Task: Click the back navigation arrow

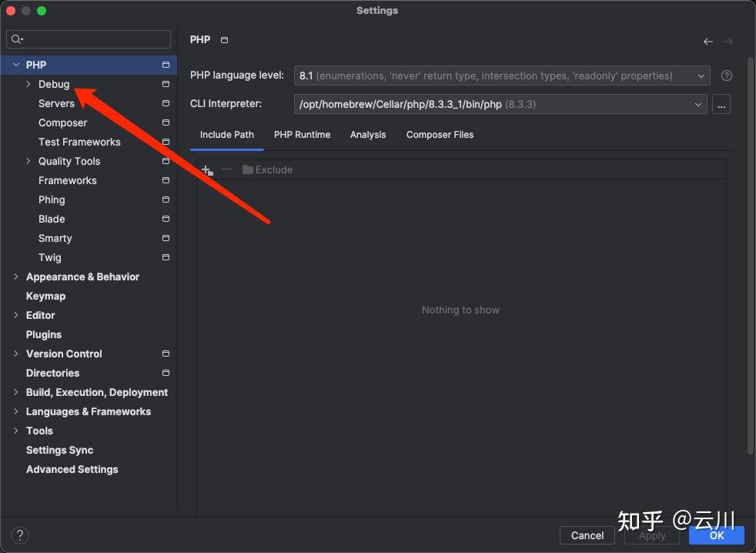Action: tap(707, 42)
